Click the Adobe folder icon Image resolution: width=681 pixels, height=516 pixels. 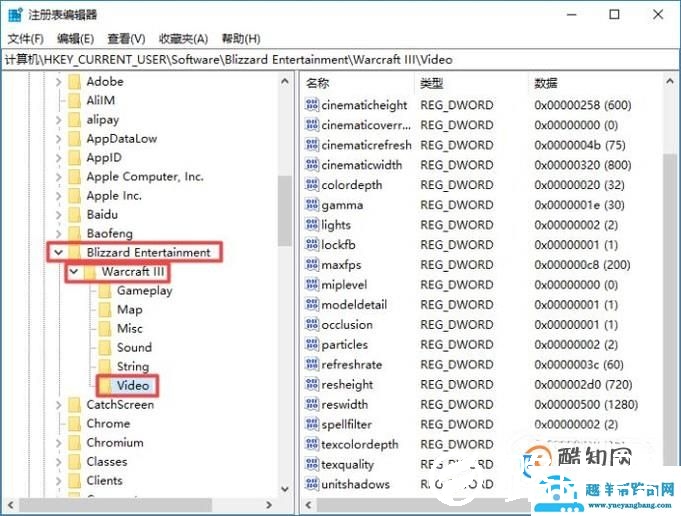tap(75, 81)
